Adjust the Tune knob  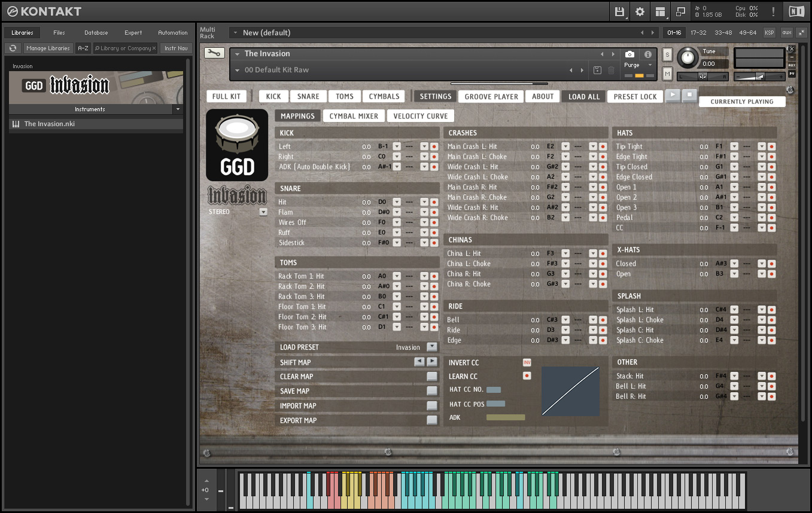coord(688,58)
